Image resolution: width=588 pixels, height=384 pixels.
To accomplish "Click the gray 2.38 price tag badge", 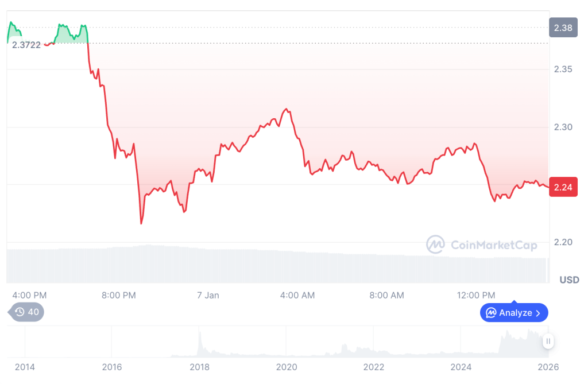I will (563, 27).
